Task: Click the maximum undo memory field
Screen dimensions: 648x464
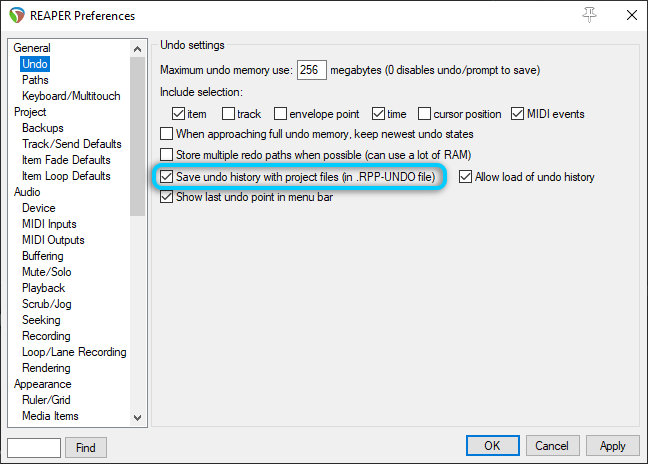Action: coord(312,70)
